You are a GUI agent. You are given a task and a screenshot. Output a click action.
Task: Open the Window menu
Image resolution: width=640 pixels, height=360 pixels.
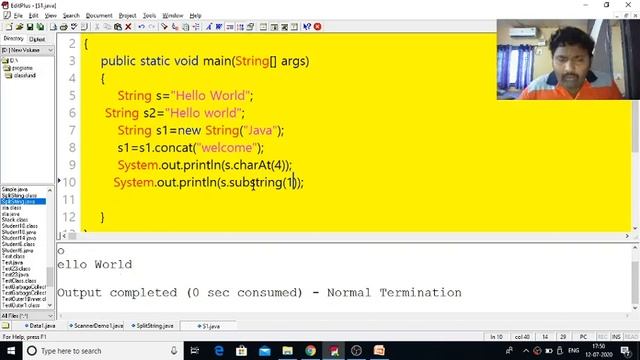click(173, 16)
